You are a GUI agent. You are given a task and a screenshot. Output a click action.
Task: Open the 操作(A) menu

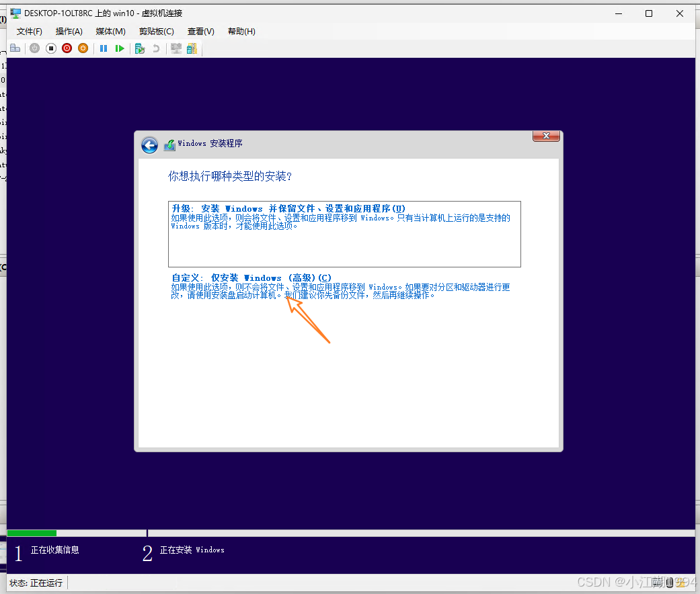(x=69, y=31)
